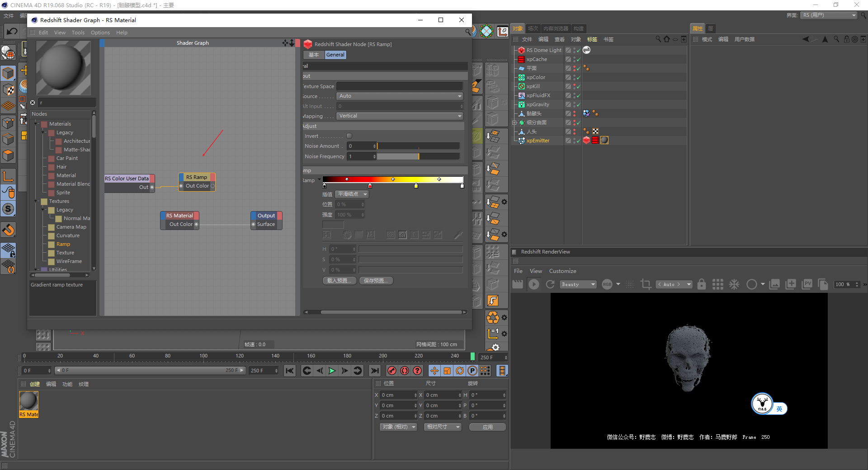Toggle visibility dots for 人头 object
This screenshot has height=470, width=868.
tap(574, 132)
